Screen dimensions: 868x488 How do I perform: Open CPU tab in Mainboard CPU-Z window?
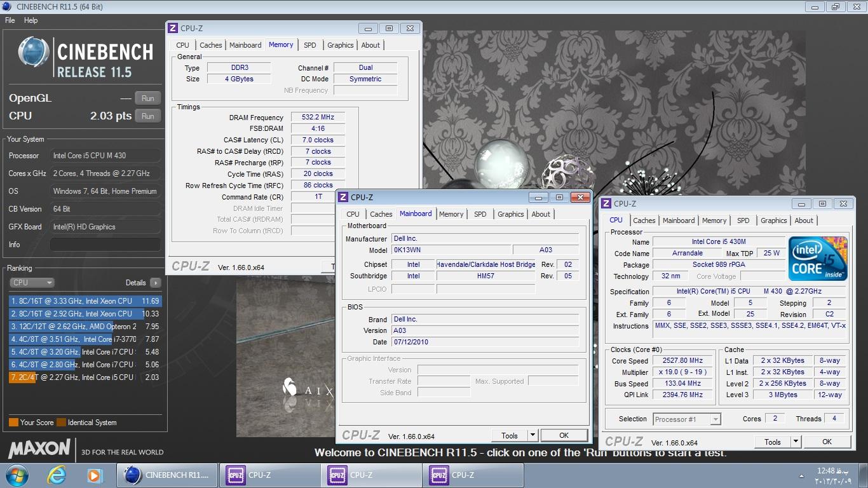(x=353, y=214)
